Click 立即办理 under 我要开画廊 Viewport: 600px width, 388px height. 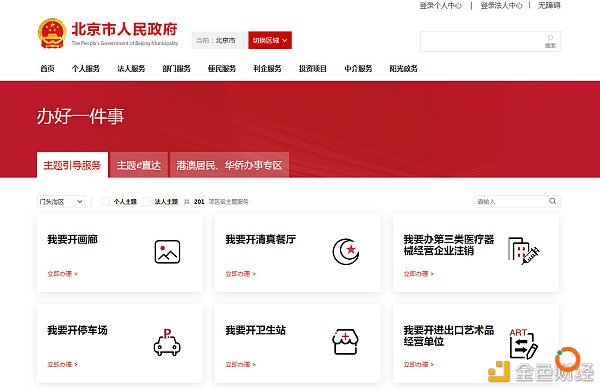[x=62, y=274]
